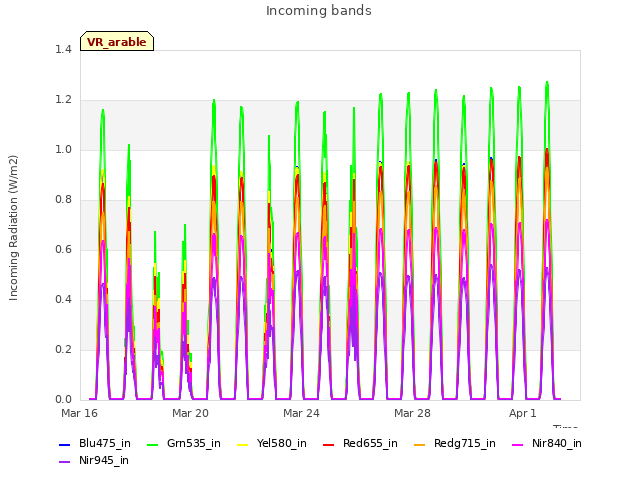This screenshot has height=480, width=640.
Task: Click the red Red655_in color marker
Action: pyautogui.click(x=329, y=444)
